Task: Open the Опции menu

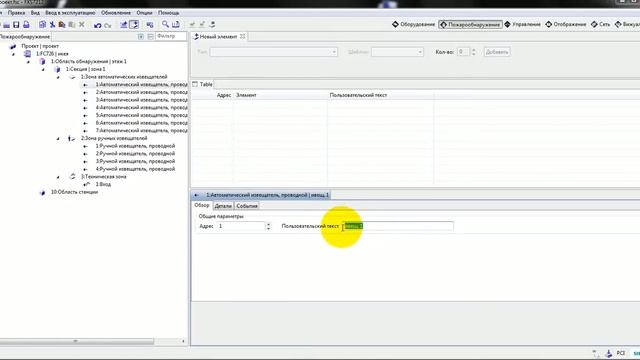Action: [144, 13]
